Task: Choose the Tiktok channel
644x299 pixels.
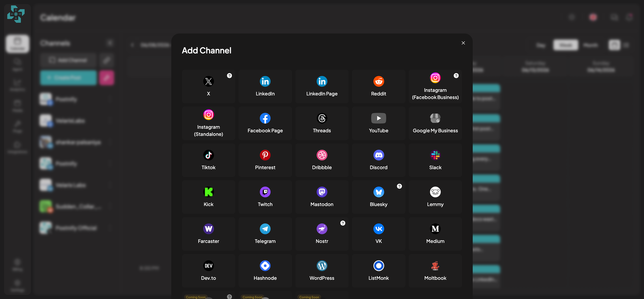Action: [x=208, y=160]
